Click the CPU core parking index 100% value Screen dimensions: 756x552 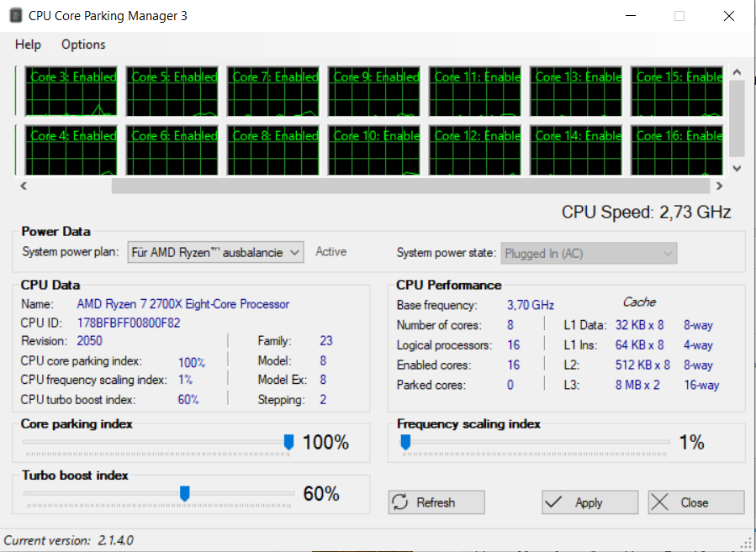[192, 362]
